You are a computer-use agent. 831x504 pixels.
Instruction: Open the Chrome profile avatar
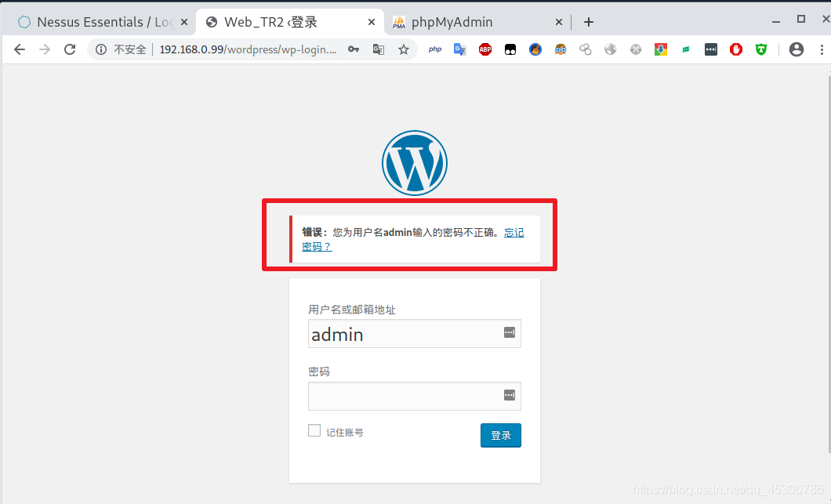click(x=796, y=49)
